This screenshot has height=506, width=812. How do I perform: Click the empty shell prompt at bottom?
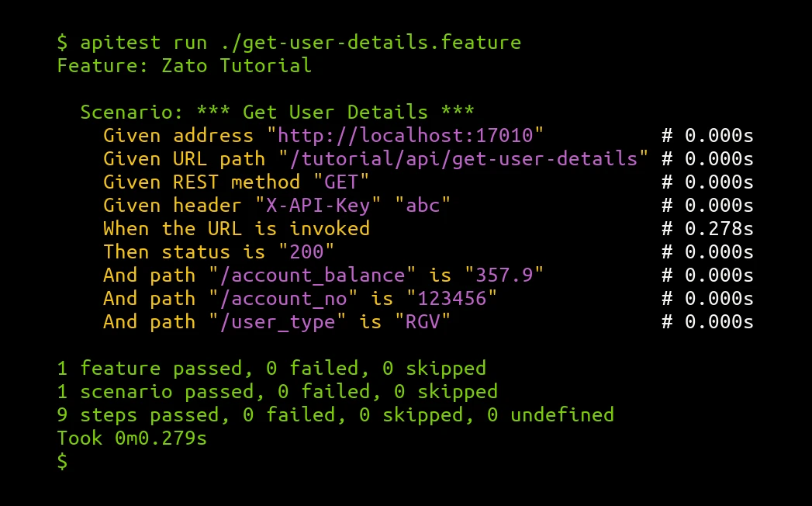tap(63, 461)
